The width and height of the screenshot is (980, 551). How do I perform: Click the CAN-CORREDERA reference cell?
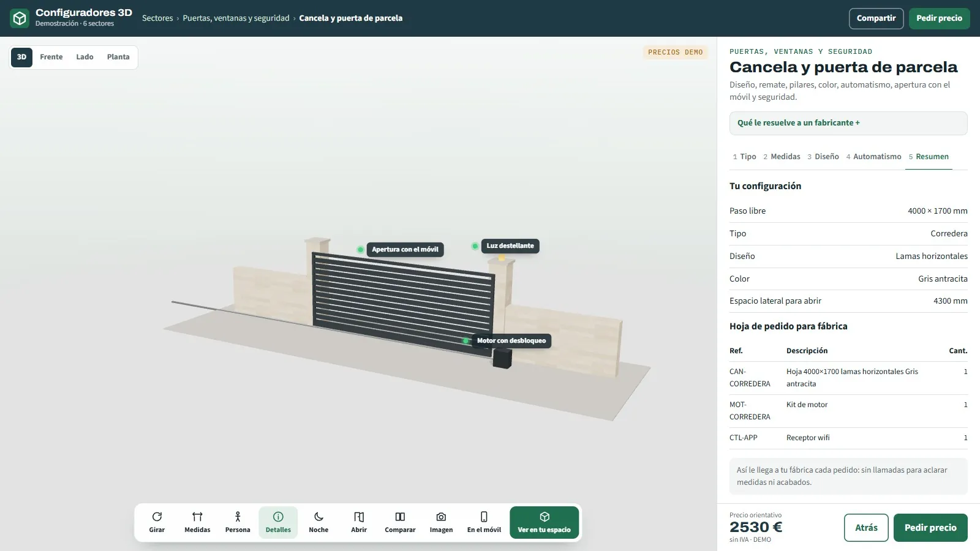[x=750, y=378]
